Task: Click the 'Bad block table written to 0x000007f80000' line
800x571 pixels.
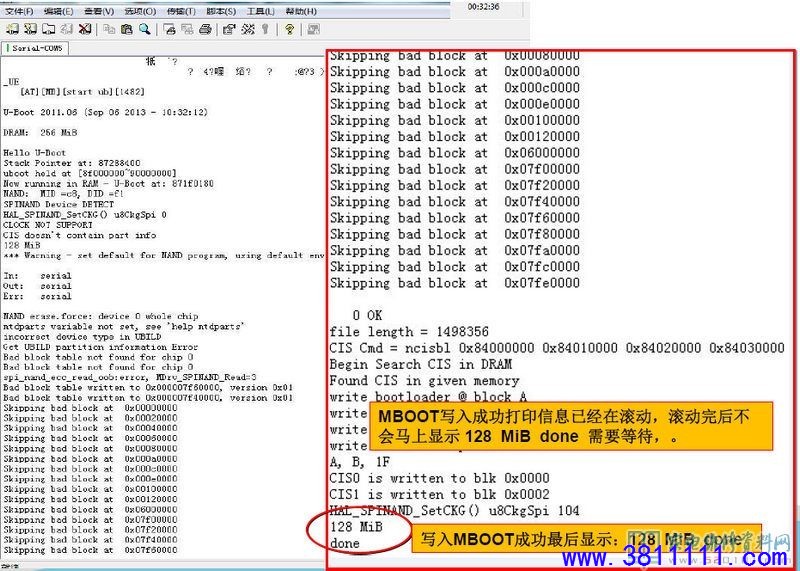Action: (x=148, y=387)
